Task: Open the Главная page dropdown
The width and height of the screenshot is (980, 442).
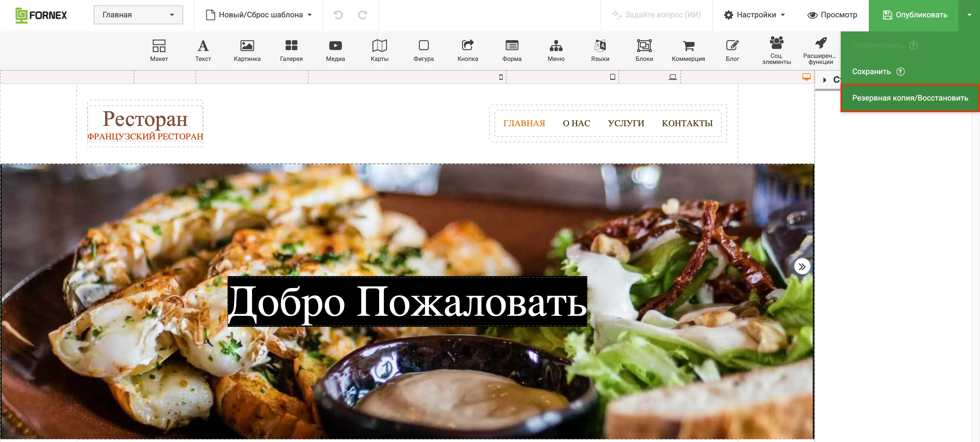Action: click(x=138, y=15)
